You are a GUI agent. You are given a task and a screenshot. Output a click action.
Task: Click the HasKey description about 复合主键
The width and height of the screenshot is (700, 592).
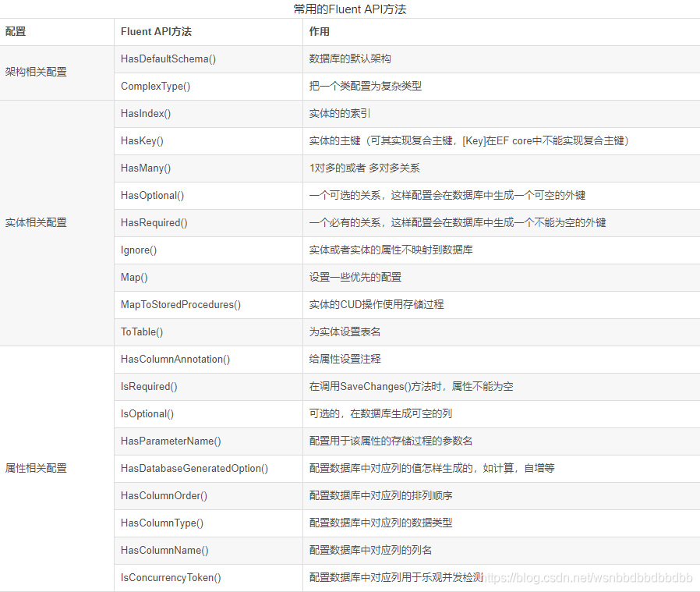(x=468, y=140)
